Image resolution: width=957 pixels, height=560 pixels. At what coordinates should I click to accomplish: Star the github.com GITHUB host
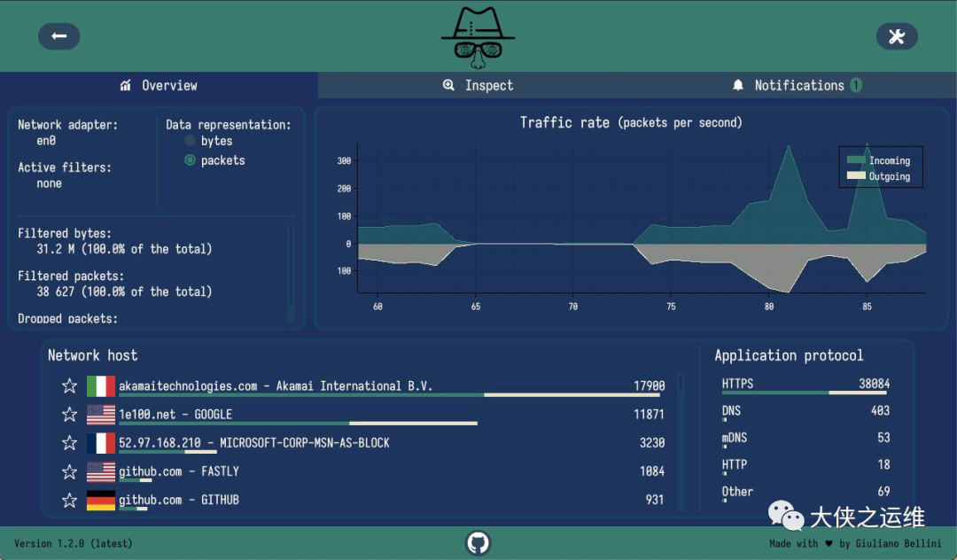[x=70, y=501]
